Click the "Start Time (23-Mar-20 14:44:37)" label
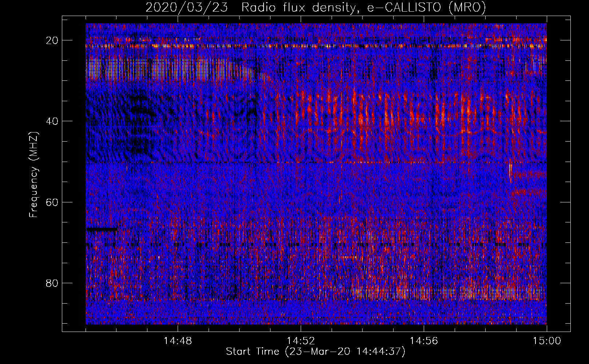The image size is (589, 364). click(316, 352)
